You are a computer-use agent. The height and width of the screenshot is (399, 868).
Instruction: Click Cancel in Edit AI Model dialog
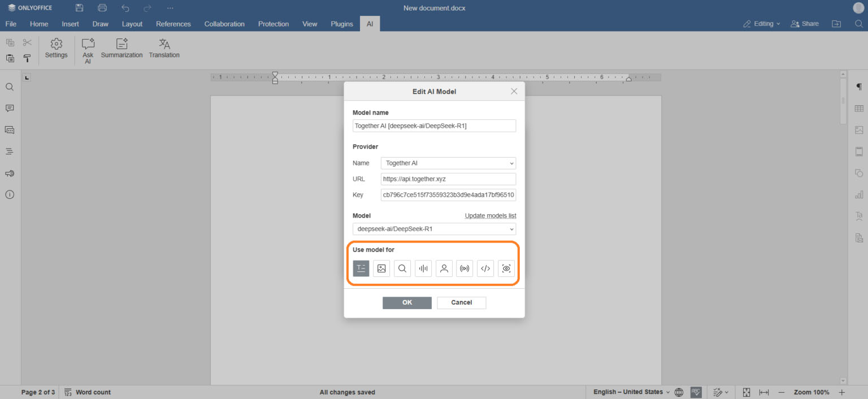click(462, 302)
